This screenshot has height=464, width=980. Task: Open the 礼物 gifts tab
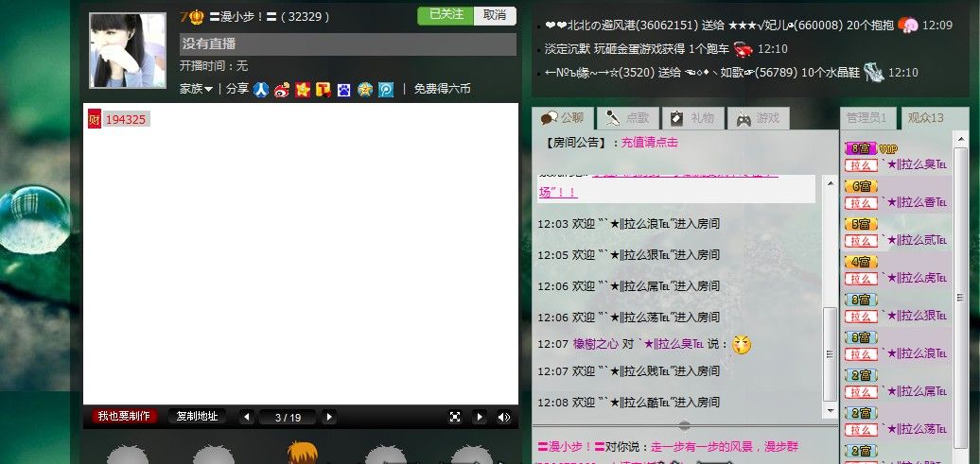point(692,118)
